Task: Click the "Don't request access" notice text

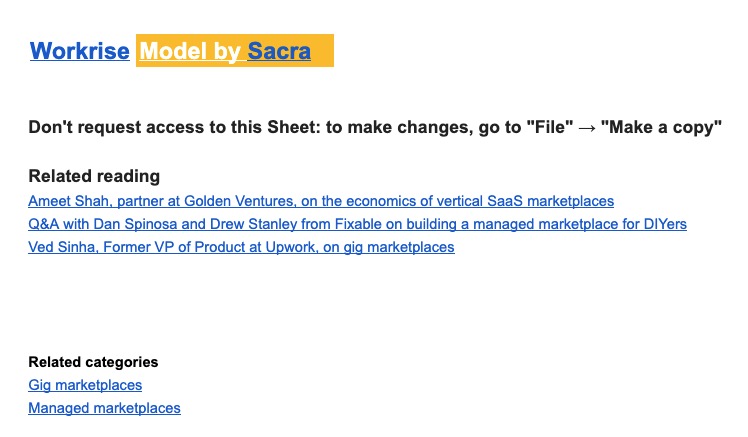Action: point(375,127)
